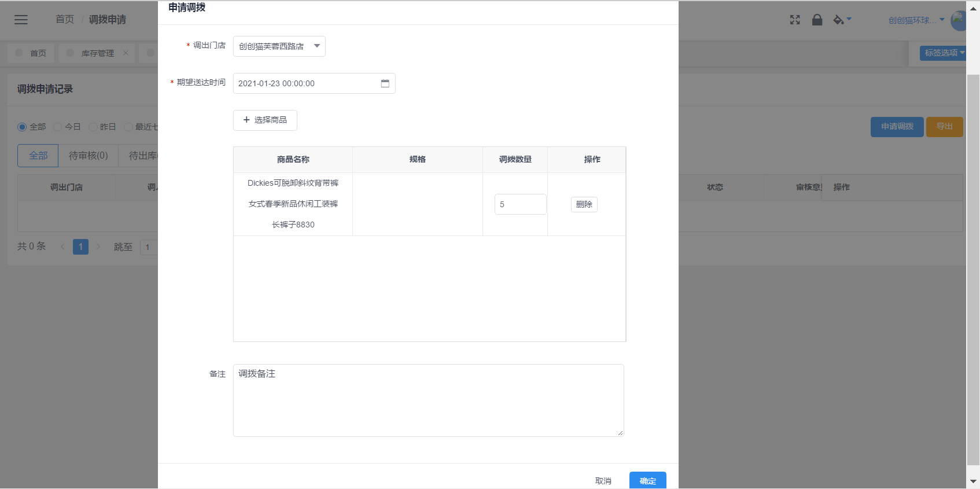
Task: Click the next page arrow
Action: coord(98,247)
